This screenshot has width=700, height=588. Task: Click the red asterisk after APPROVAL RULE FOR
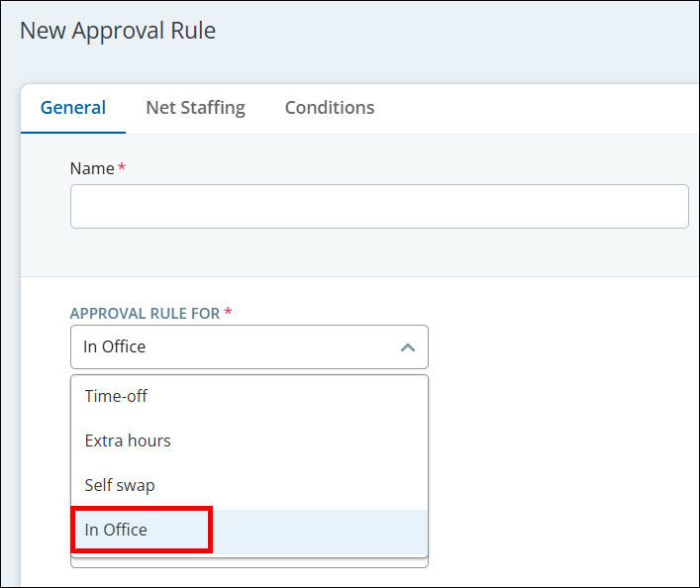click(x=229, y=313)
